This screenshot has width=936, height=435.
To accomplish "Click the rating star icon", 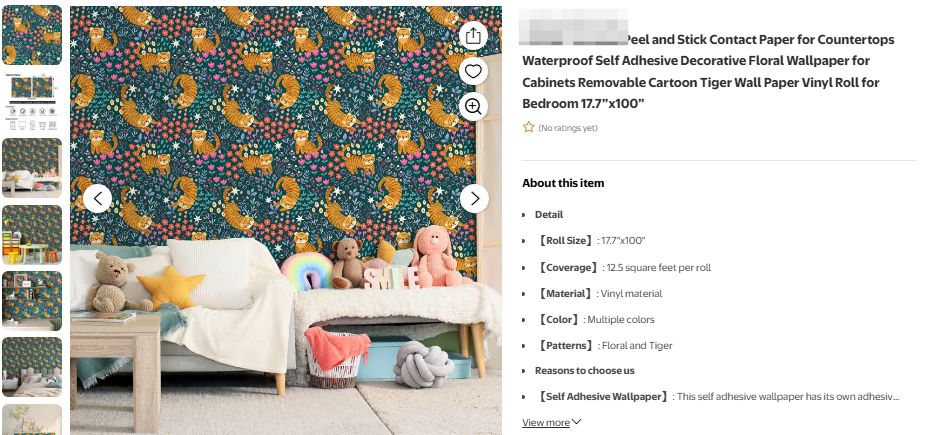I will click(x=528, y=127).
